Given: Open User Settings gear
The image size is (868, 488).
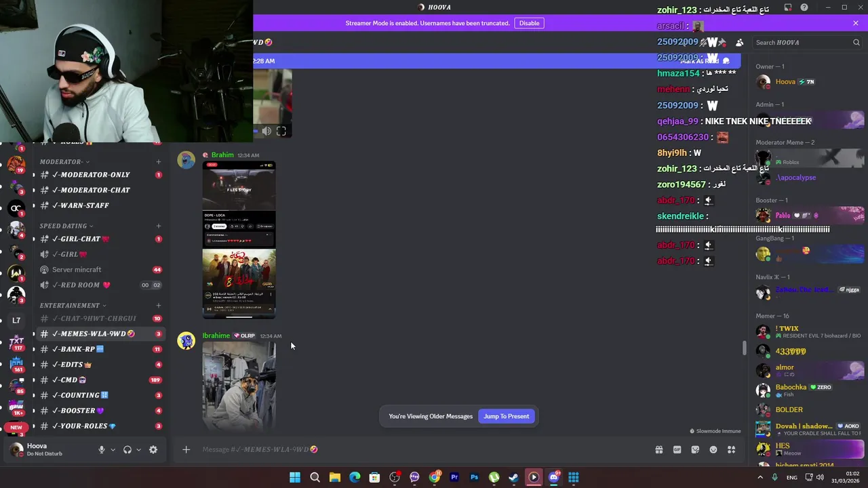Looking at the screenshot, I should (153, 449).
